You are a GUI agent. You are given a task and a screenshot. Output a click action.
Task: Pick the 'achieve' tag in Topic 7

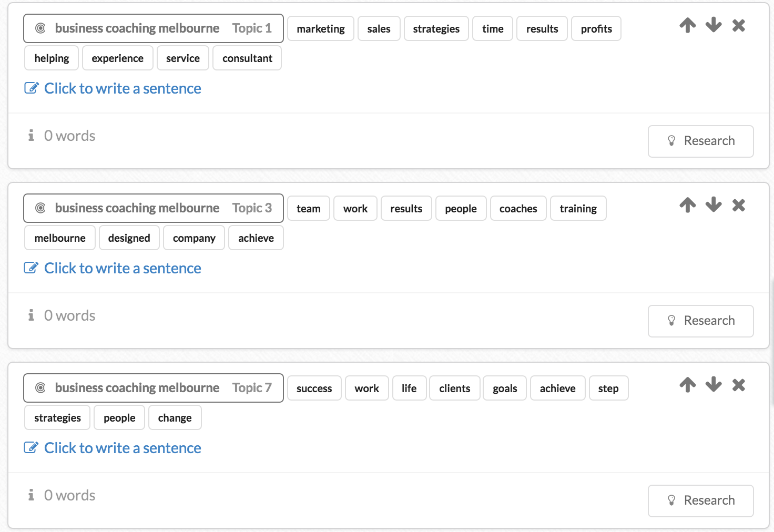558,388
